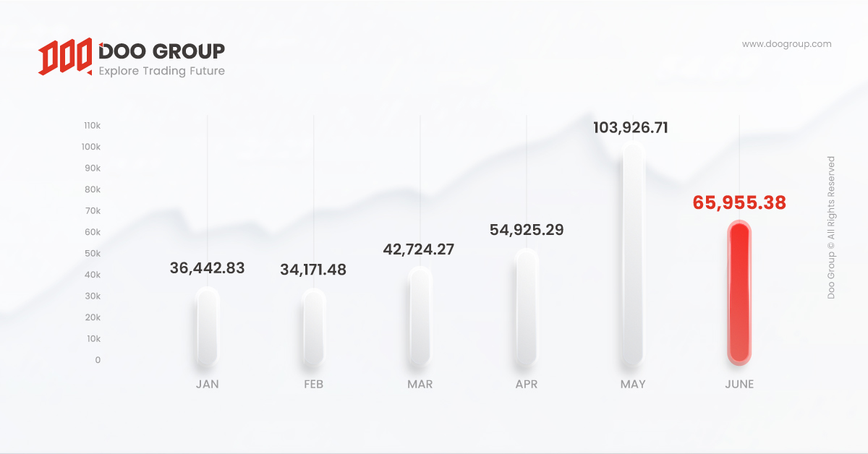Screen dimensions: 868x454
Task: Click the MAY month axis label
Action: [x=633, y=385]
